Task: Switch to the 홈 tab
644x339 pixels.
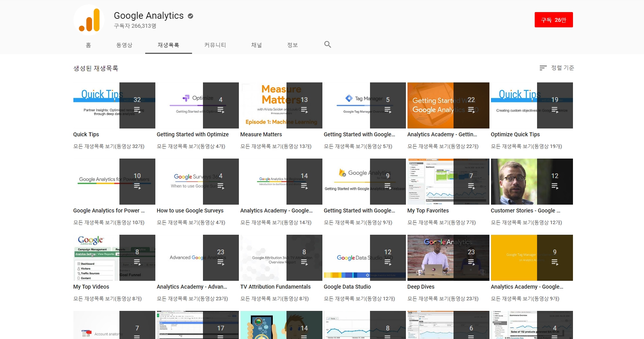Action: coord(89,45)
